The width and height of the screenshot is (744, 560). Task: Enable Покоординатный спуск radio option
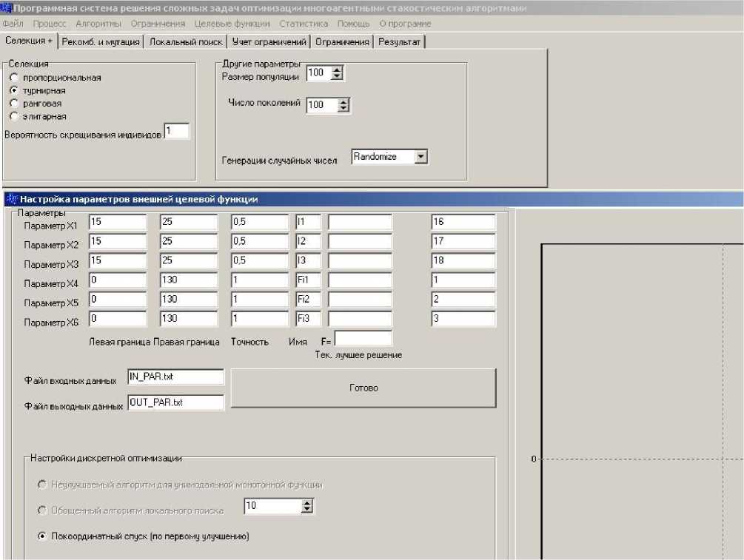pos(42,536)
